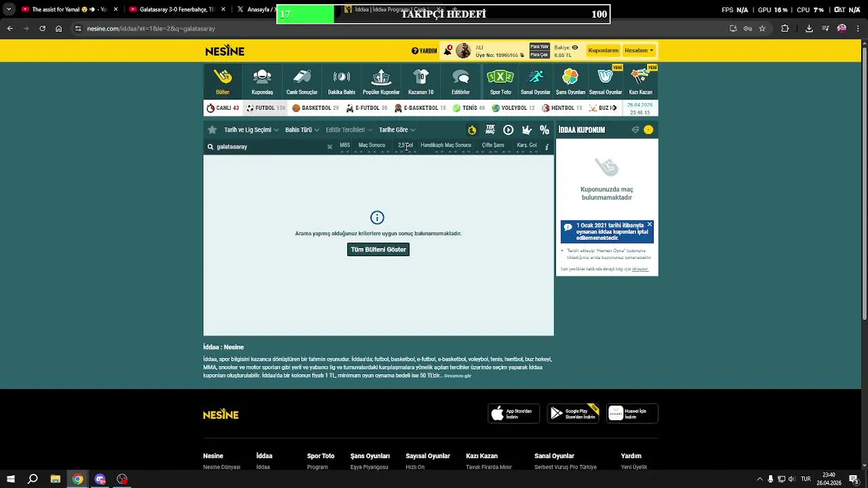This screenshot has width=868, height=488.
Task: Select the HENTBOL tab
Action: coord(561,108)
